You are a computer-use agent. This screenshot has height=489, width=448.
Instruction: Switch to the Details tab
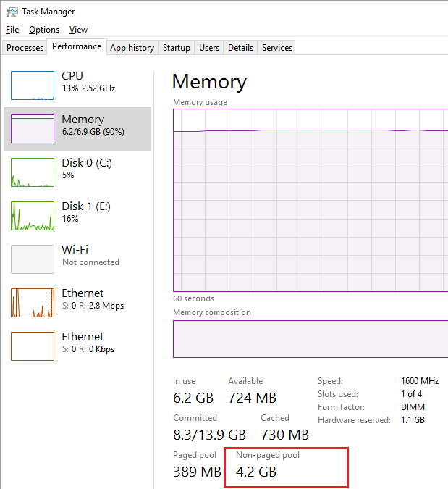(x=240, y=48)
